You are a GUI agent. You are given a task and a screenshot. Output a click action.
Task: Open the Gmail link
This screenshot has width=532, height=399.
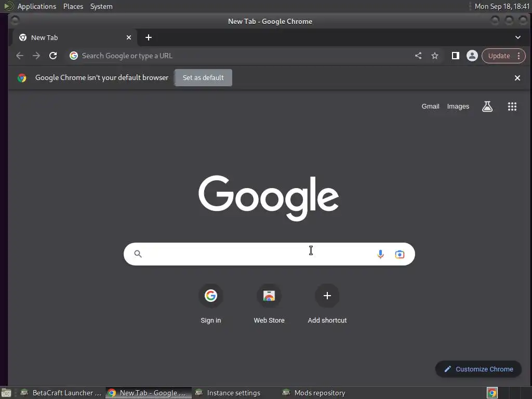coord(430,106)
